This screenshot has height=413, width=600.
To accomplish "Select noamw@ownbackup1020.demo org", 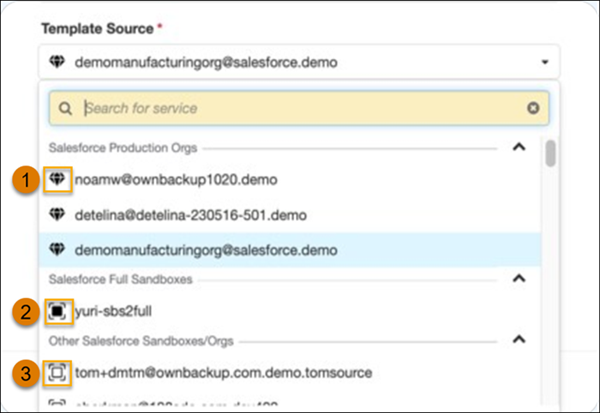I will coord(290,179).
